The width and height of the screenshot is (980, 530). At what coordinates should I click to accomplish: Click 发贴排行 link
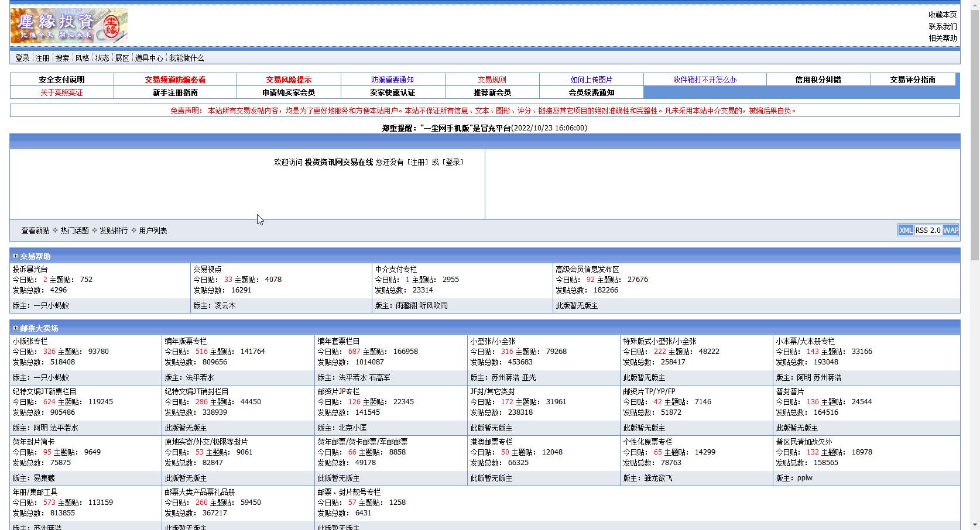tap(114, 230)
